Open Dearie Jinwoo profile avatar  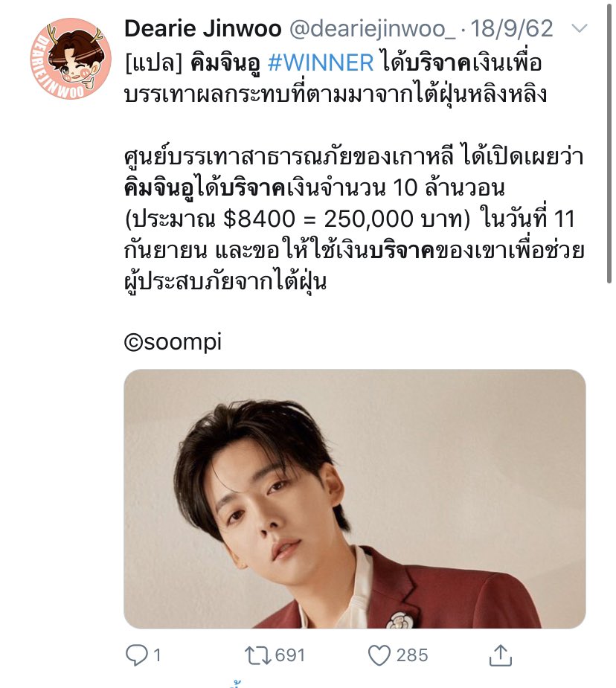tap(71, 58)
